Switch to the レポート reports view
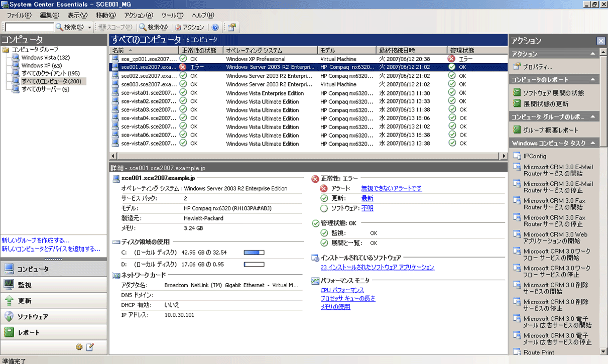This screenshot has height=364, width=608. pyautogui.click(x=53, y=332)
